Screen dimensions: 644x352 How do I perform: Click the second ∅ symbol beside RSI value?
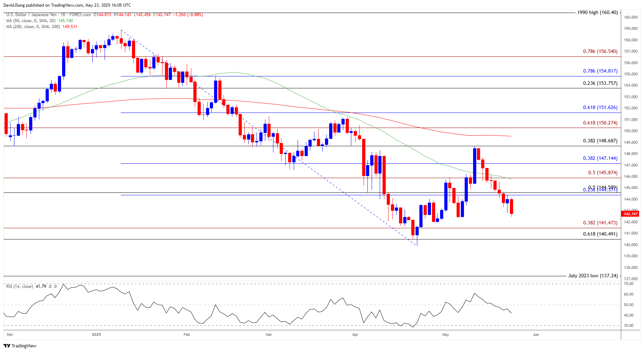pyautogui.click(x=55, y=286)
